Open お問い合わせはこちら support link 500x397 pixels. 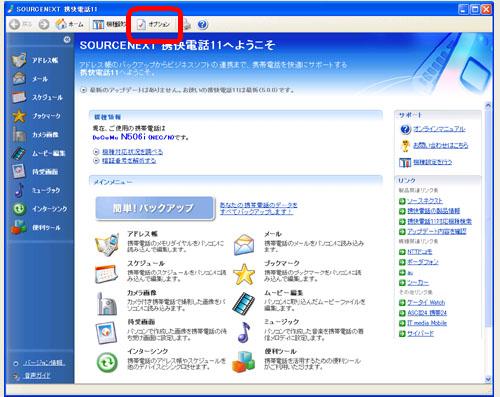coord(441,145)
